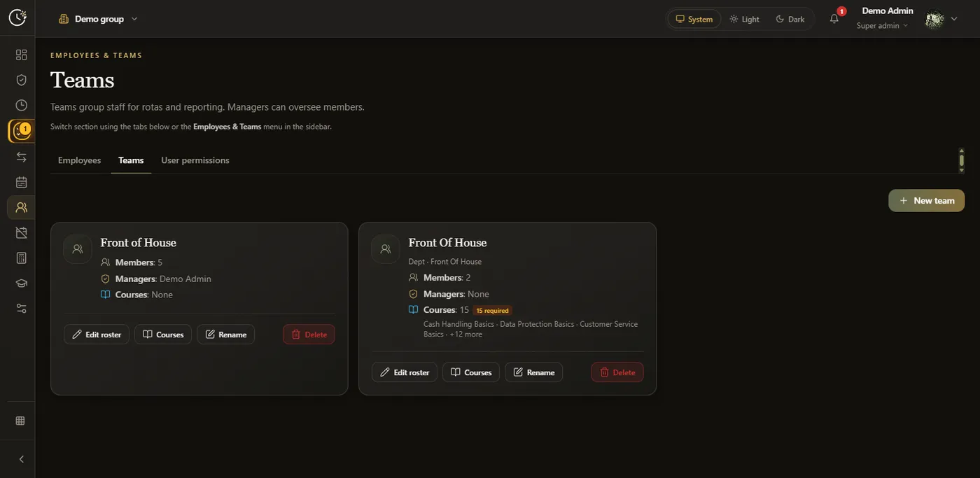Click the 'EMPLOYEES & TEAMS' breadcrumb label

coord(96,55)
